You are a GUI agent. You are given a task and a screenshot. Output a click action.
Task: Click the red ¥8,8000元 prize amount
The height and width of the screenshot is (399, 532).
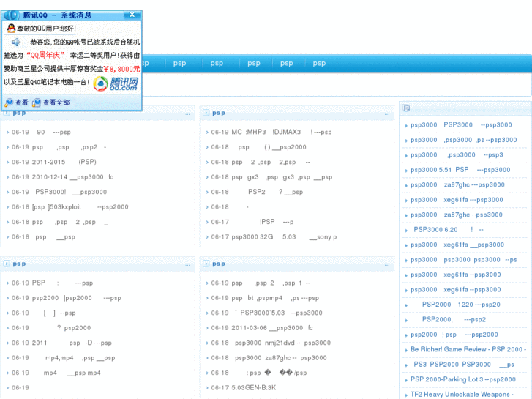coord(121,69)
